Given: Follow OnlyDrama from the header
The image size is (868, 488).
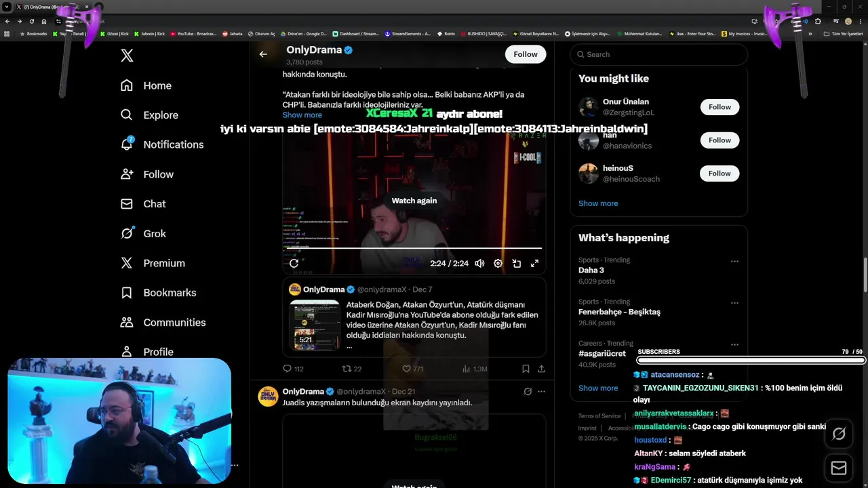Looking at the screenshot, I should [526, 54].
